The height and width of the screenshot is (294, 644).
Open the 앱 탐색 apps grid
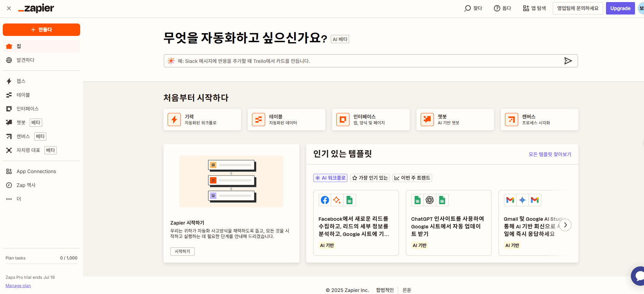pos(534,8)
